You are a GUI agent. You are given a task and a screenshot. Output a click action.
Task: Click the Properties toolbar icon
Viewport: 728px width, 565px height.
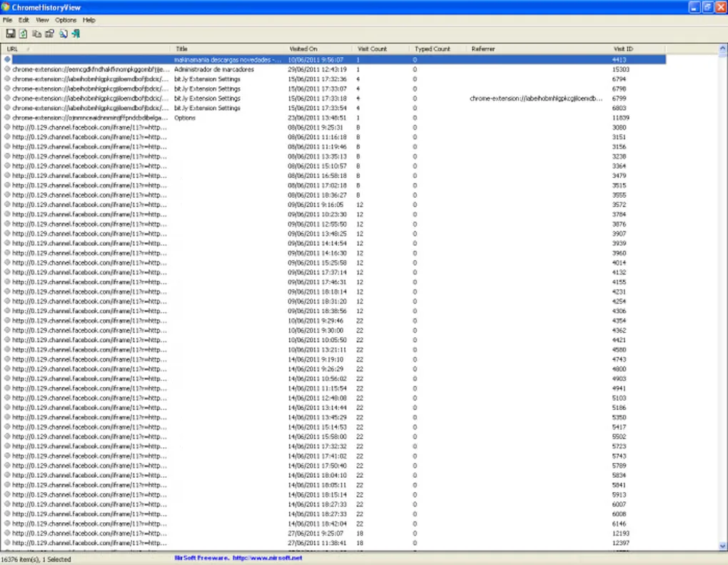[50, 34]
